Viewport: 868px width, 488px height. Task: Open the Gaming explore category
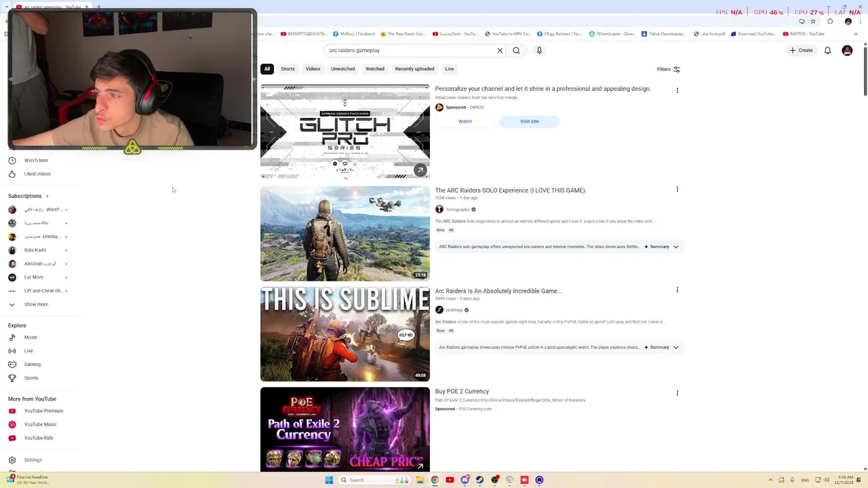coord(33,365)
